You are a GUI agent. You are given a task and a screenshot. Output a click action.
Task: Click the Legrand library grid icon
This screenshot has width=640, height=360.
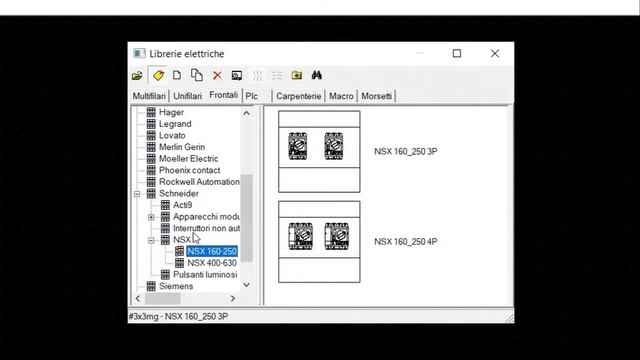pos(151,124)
